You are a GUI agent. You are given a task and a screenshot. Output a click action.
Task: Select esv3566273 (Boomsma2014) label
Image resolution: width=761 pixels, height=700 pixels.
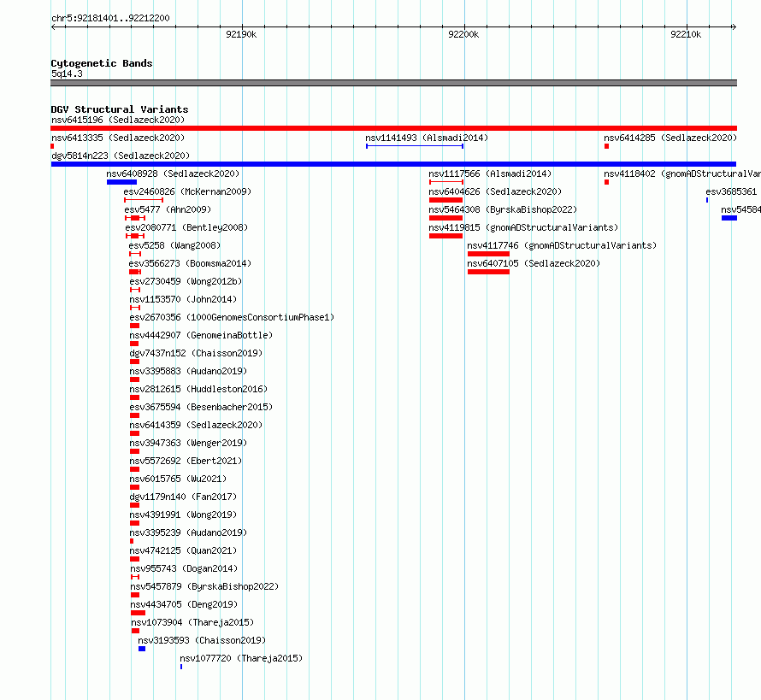point(190,263)
